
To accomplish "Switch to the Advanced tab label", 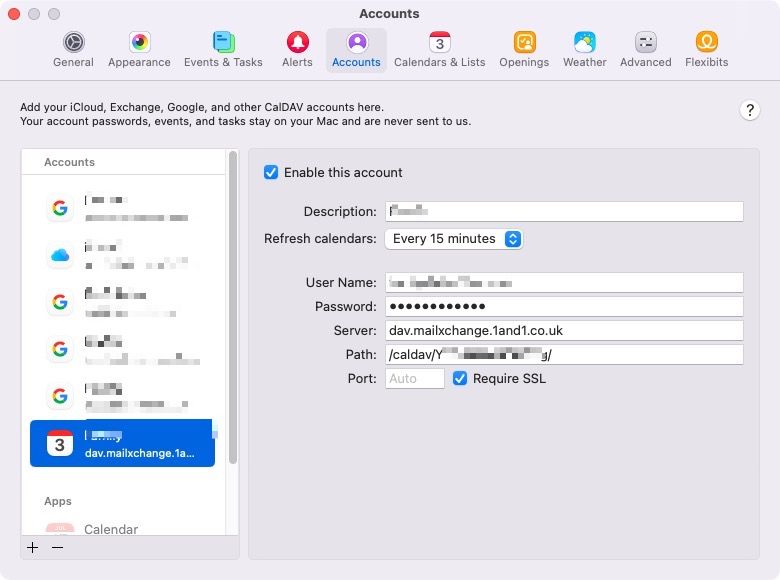I will tap(646, 62).
